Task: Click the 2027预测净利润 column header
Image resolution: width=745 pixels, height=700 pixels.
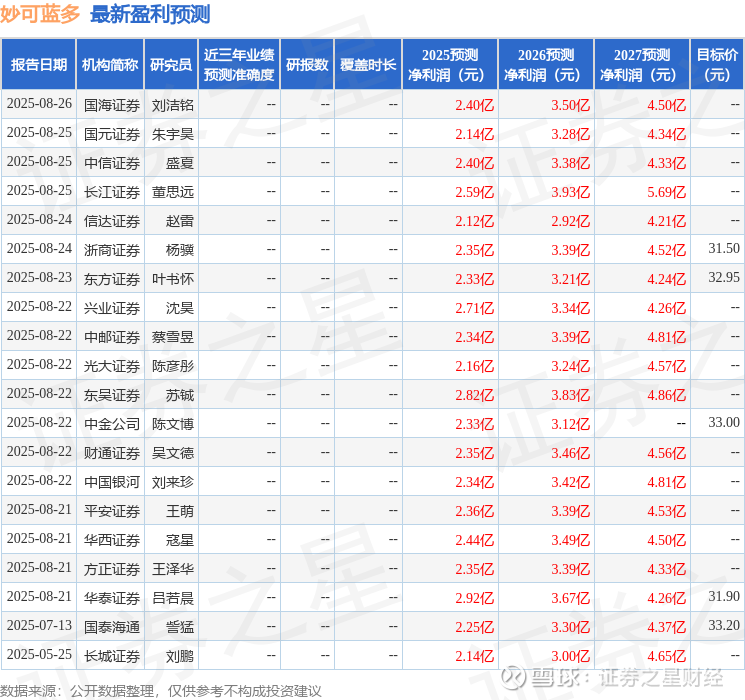Action: click(x=642, y=65)
